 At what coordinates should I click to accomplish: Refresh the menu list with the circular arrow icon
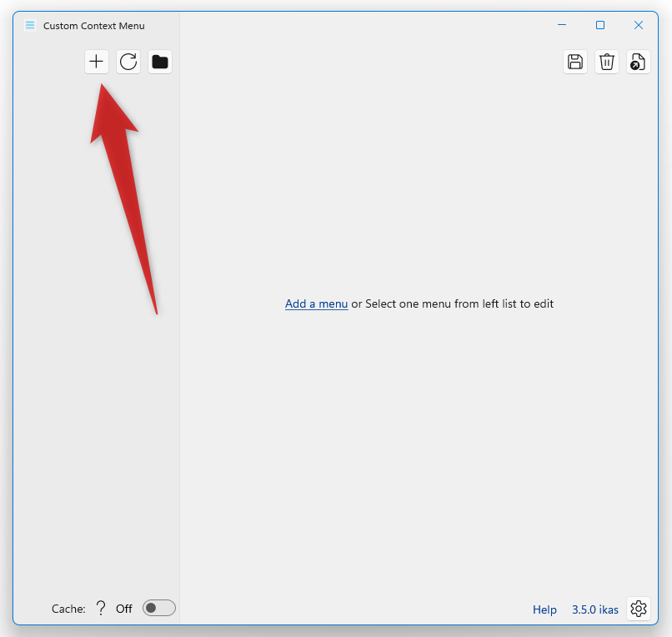click(x=128, y=62)
